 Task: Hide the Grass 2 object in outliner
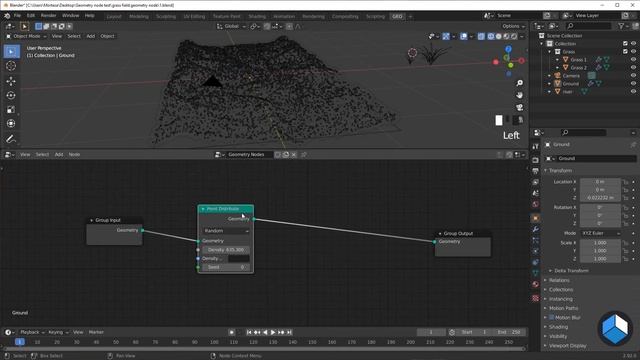(633, 68)
